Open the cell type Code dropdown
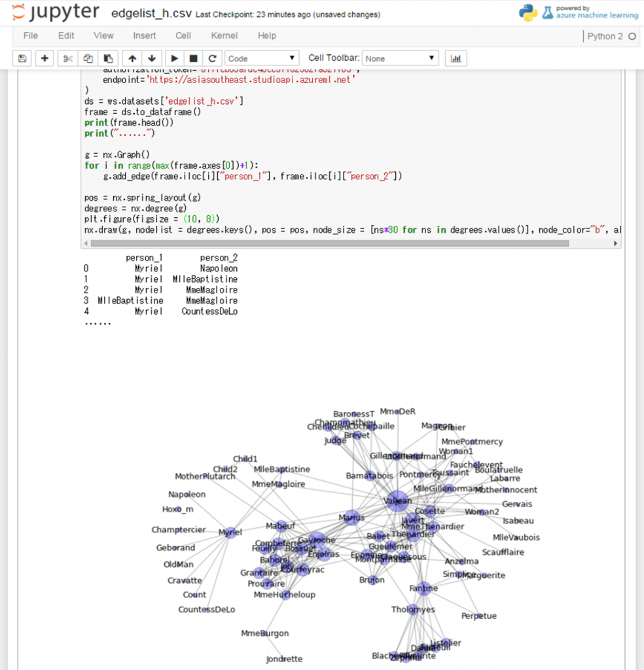This screenshot has width=644, height=670. coord(261,58)
